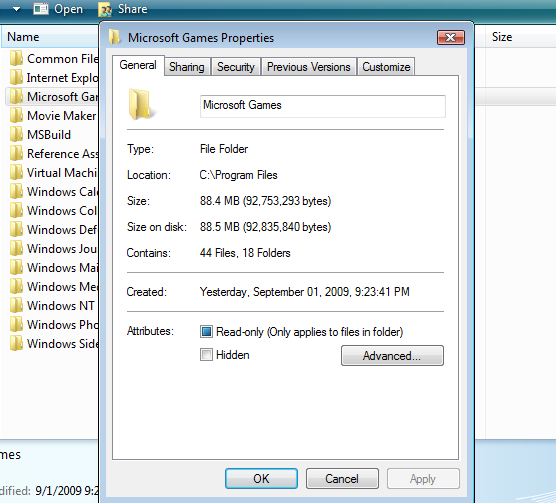Open the Security tab
Screen dimensions: 556x503
[236, 67]
